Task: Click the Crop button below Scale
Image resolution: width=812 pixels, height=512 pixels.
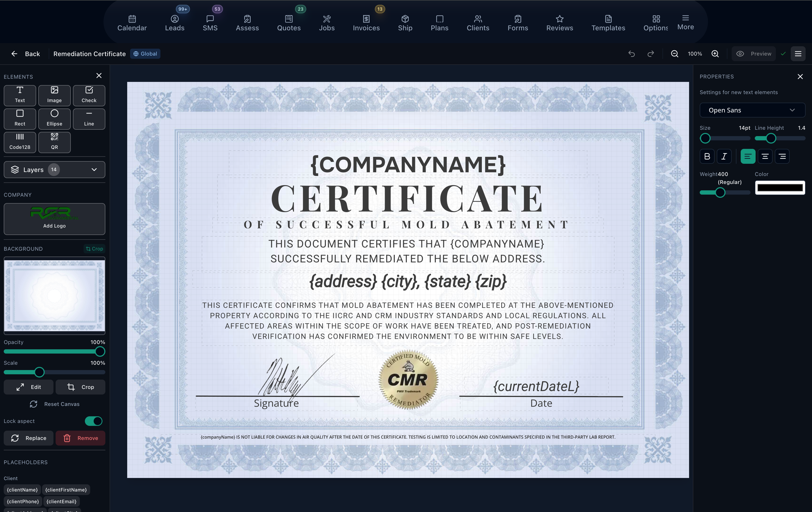Action: coord(80,387)
